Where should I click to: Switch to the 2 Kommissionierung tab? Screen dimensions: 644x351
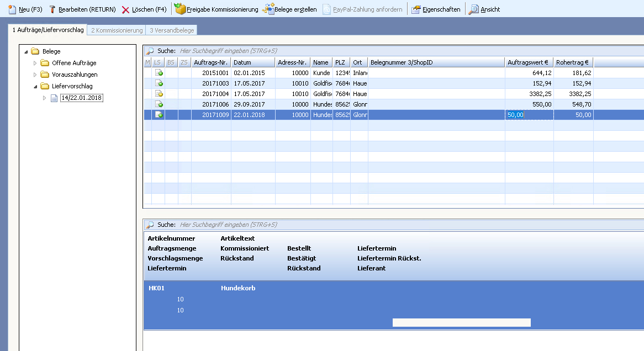(117, 30)
